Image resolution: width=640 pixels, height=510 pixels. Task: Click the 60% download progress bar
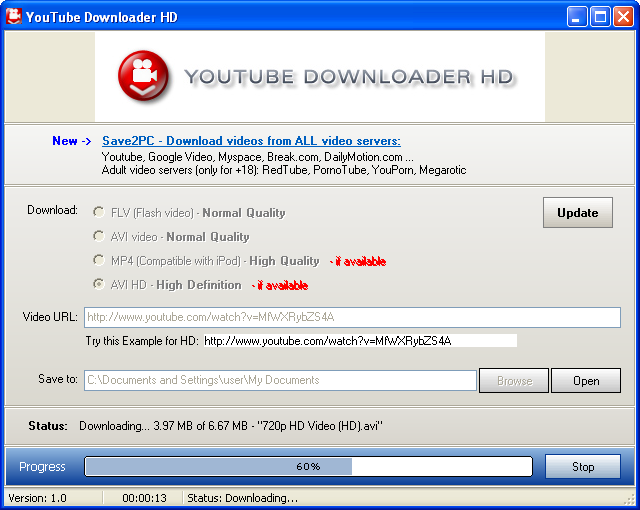pos(308,466)
